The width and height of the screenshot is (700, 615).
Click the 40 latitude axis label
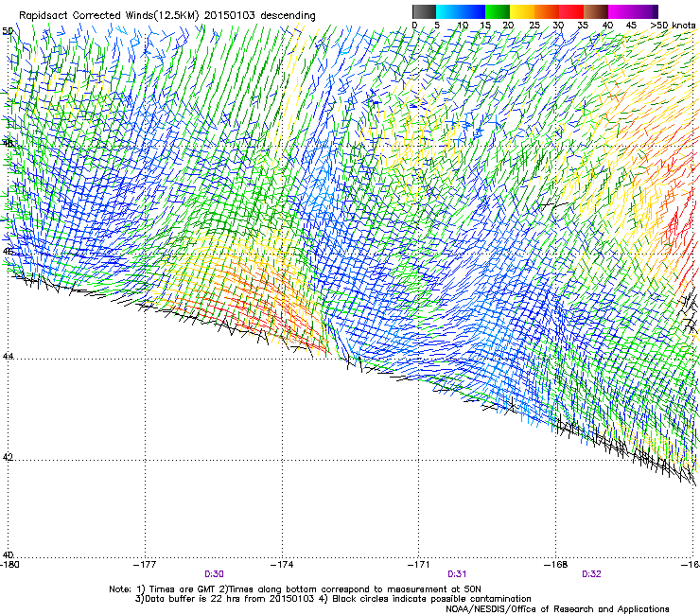point(8,554)
